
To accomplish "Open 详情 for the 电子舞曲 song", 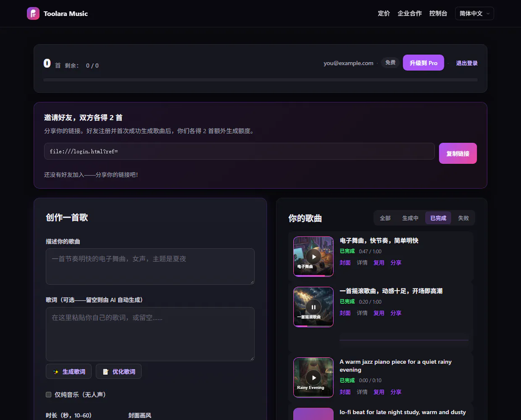I will 362,262.
